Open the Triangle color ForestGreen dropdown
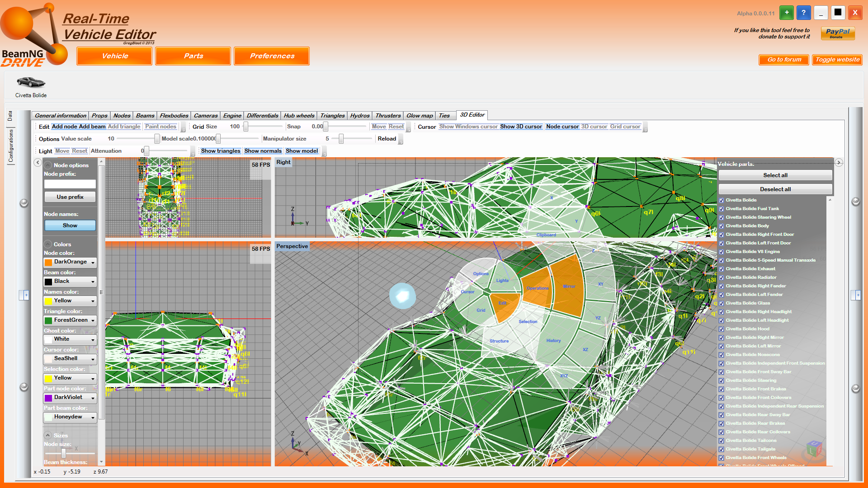The image size is (868, 488). click(70, 320)
